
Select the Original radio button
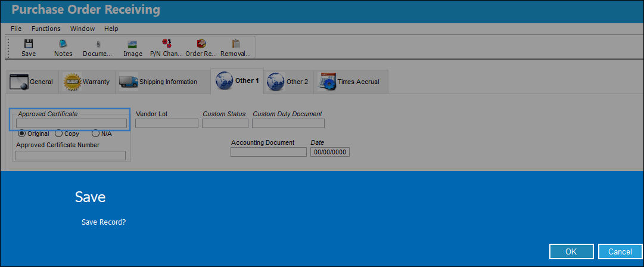21,133
